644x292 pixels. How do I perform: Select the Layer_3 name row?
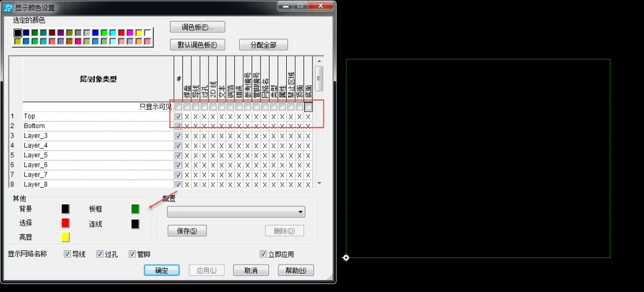click(98, 136)
